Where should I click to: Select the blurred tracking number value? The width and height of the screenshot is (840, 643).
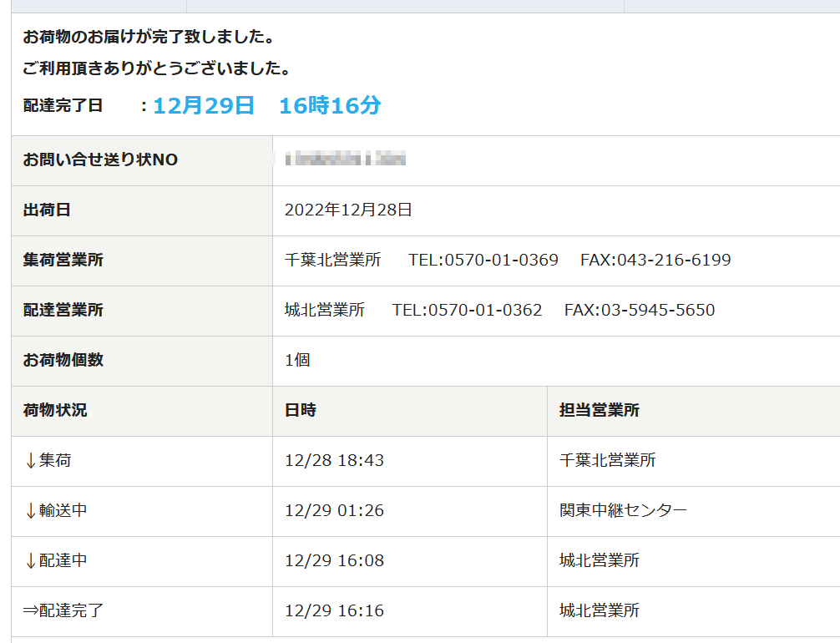345,159
